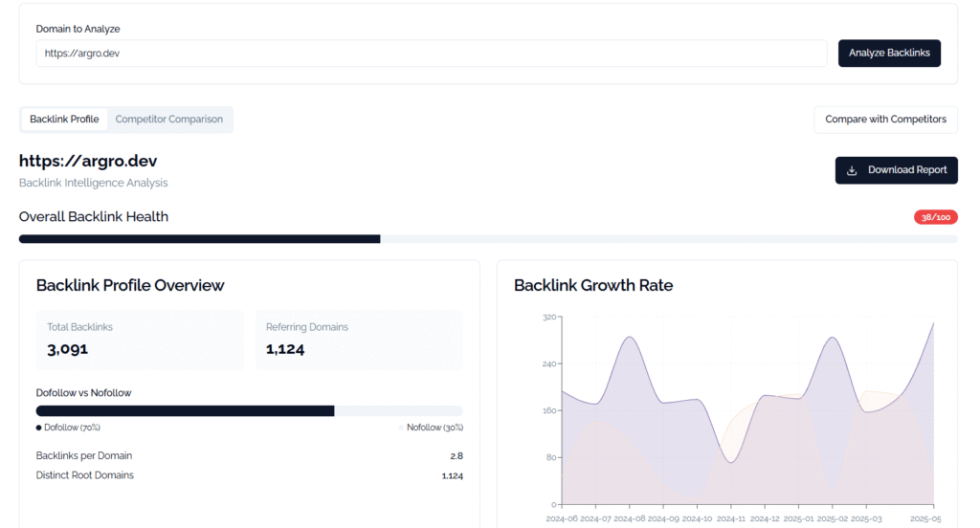Viewport: 980px width, 528px height.
Task: Click the Dofollow legend dot
Action: (38, 428)
